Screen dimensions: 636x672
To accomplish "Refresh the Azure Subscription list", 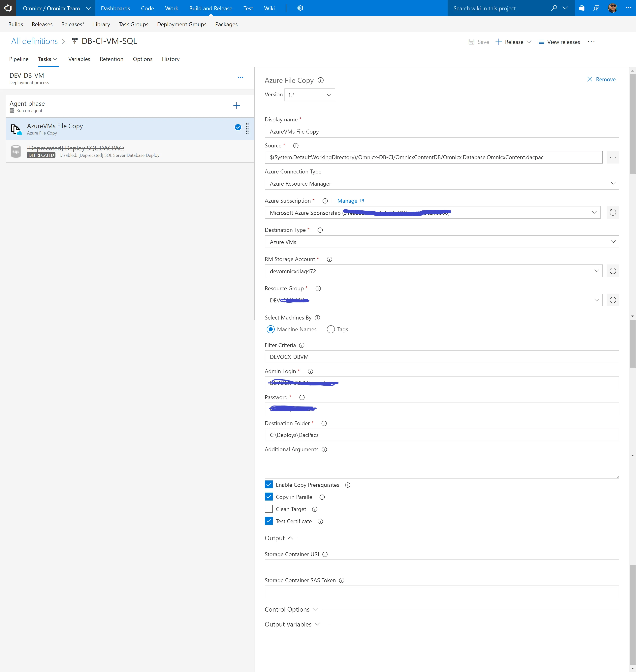I will [x=613, y=212].
